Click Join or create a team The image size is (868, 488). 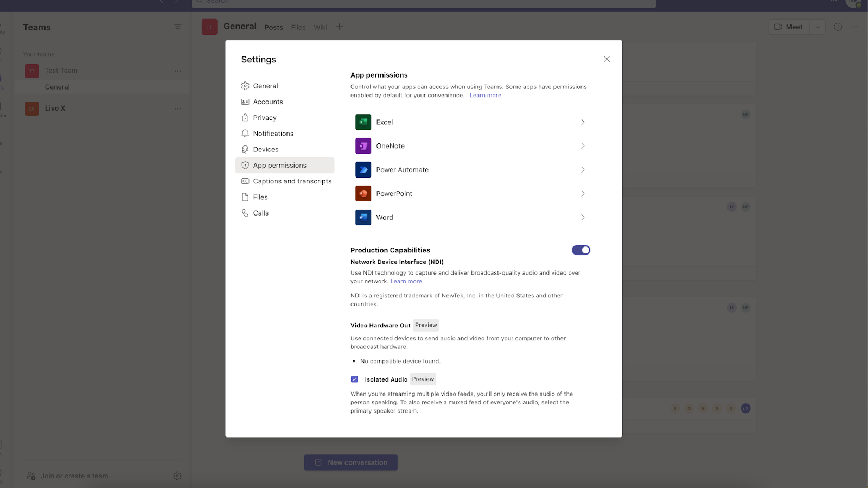click(68, 476)
